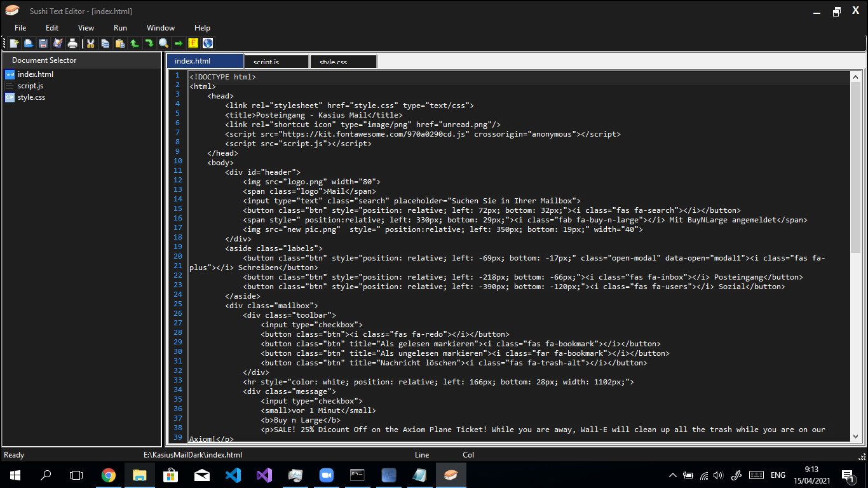
Task: Select index.html icon in Document Selector
Action: click(10, 74)
